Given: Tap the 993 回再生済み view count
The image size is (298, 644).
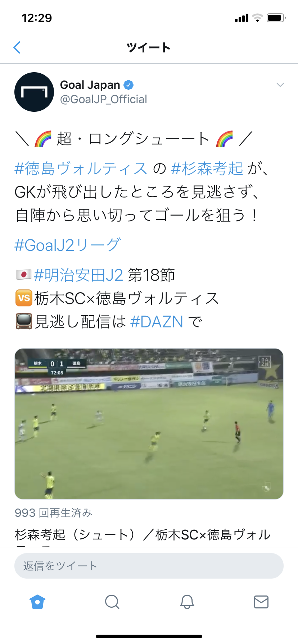Looking at the screenshot, I should (x=54, y=513).
